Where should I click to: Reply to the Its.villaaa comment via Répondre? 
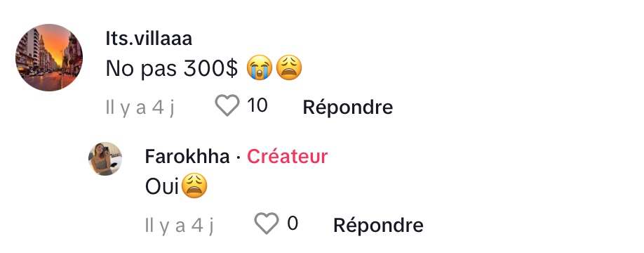pyautogui.click(x=348, y=108)
